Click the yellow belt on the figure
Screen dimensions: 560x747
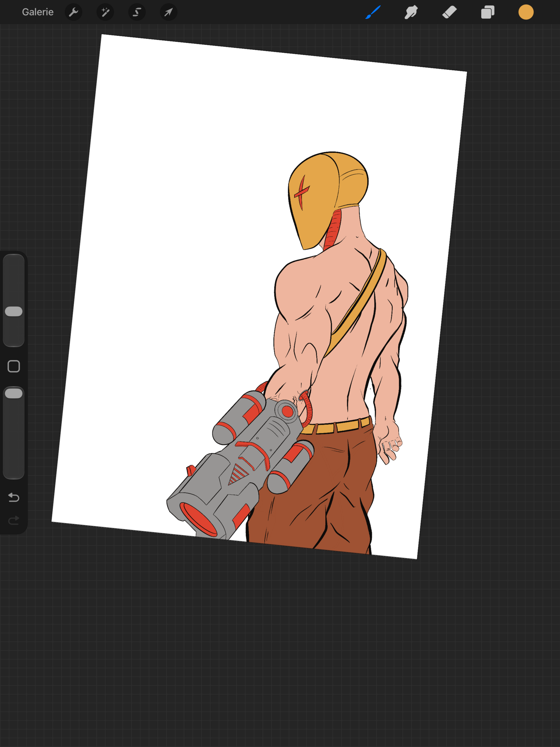[x=336, y=427]
